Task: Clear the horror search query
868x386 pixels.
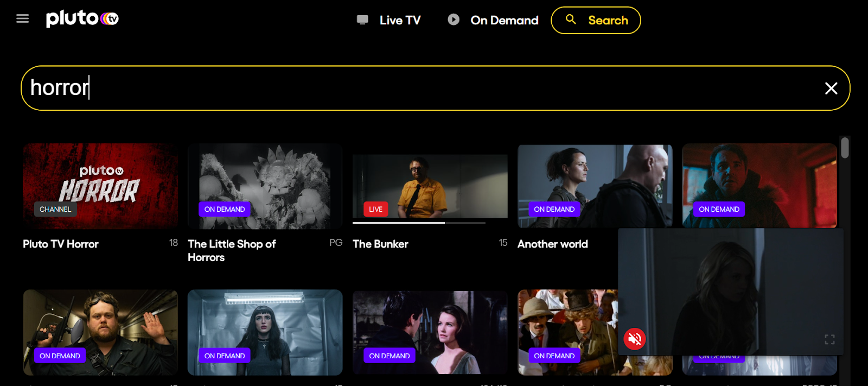Action: [831, 88]
